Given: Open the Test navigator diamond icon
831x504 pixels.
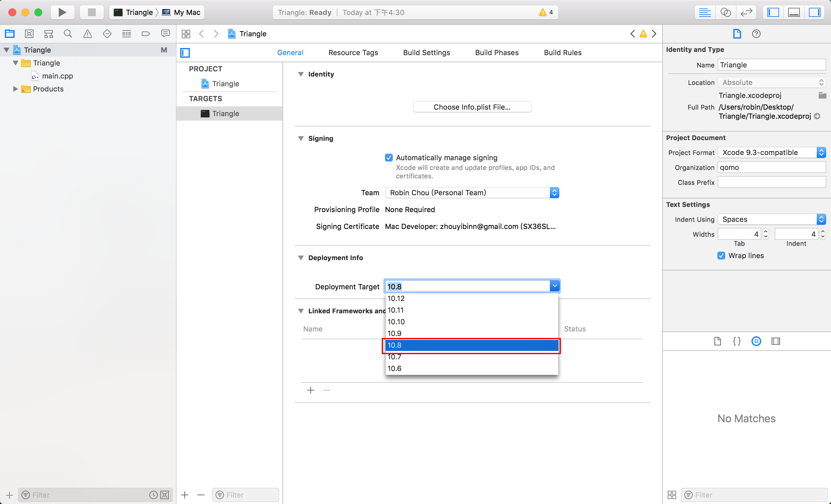Looking at the screenshot, I should pos(107,34).
